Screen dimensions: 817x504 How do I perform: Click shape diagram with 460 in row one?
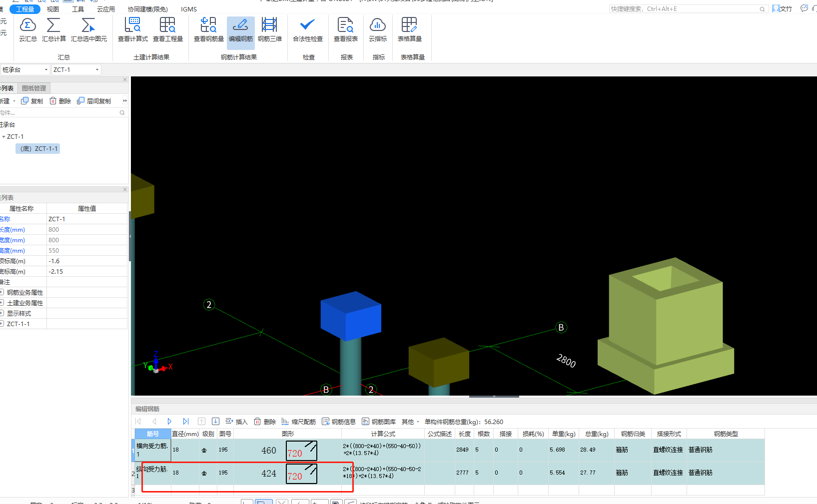click(287, 450)
